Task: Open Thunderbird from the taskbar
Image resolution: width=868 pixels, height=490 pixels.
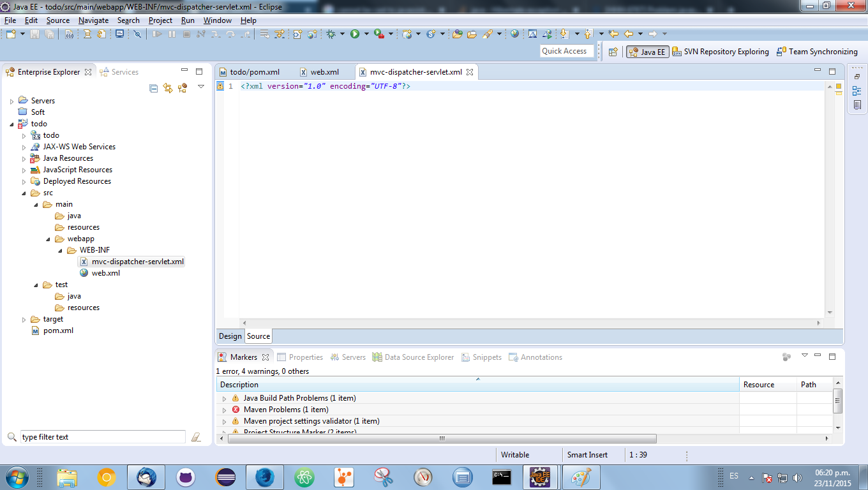Action: pos(146,477)
